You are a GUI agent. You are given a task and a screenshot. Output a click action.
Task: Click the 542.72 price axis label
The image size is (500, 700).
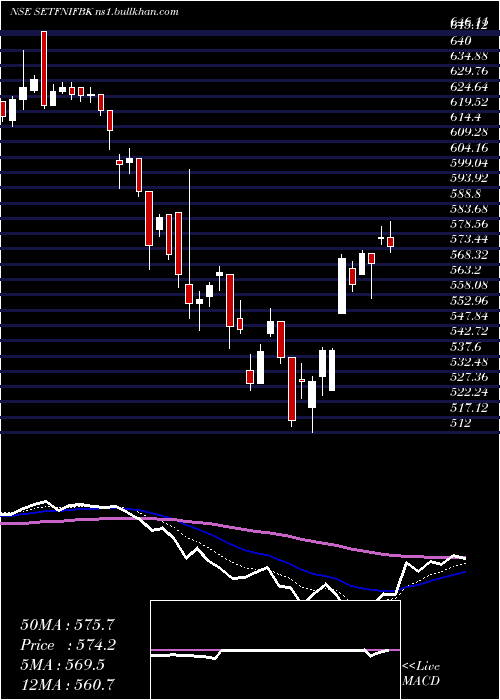(469, 331)
